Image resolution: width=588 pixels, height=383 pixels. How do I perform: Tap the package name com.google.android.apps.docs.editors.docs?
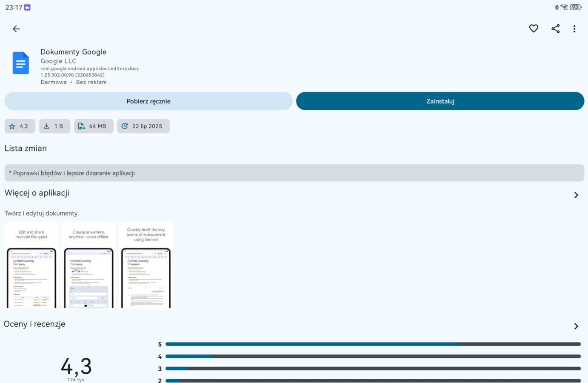89,69
